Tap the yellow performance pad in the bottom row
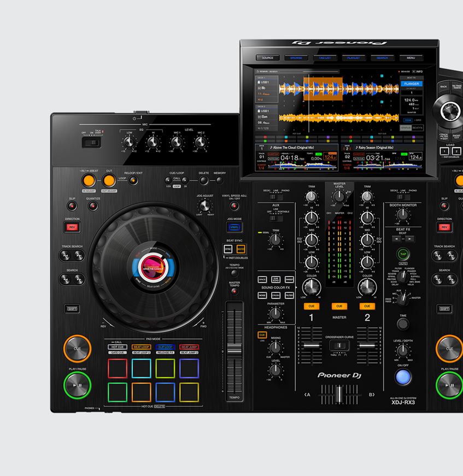463x476 pixels. point(189,392)
